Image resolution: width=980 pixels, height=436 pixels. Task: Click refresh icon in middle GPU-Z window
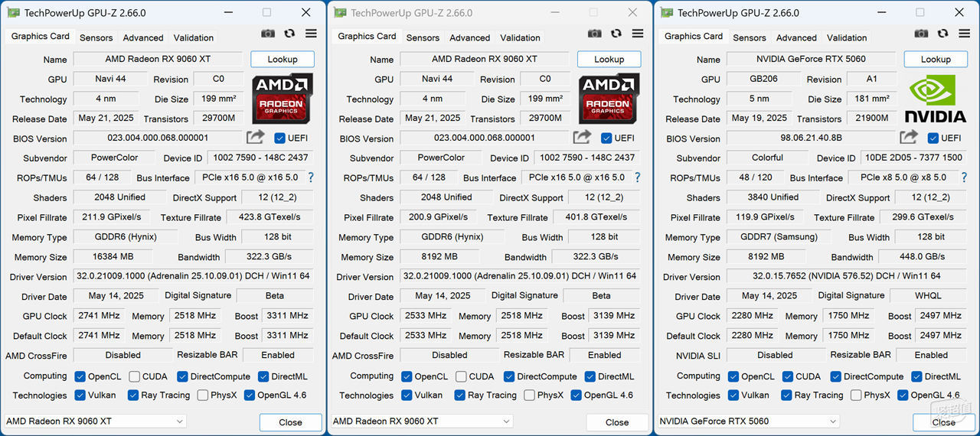tap(616, 34)
